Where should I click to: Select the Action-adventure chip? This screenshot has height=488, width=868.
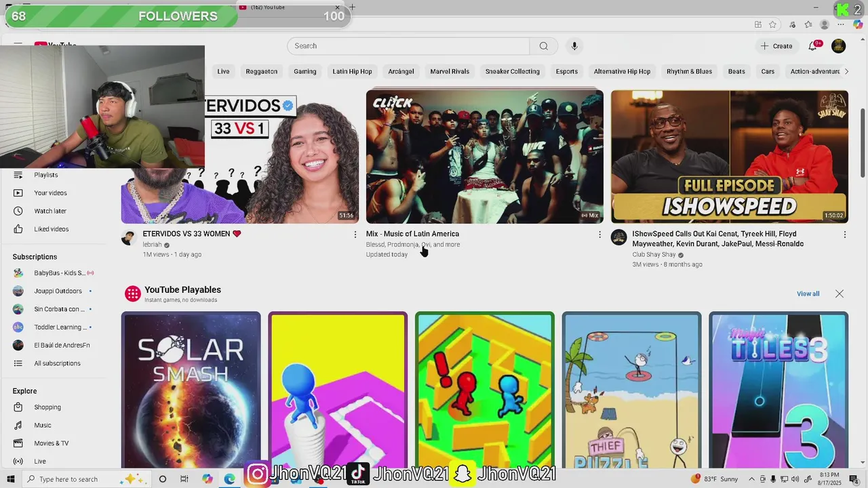point(815,71)
